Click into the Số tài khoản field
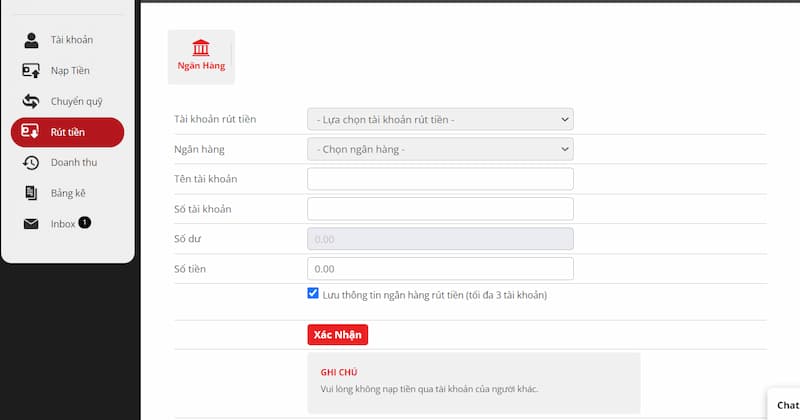The image size is (800, 420). click(440, 209)
